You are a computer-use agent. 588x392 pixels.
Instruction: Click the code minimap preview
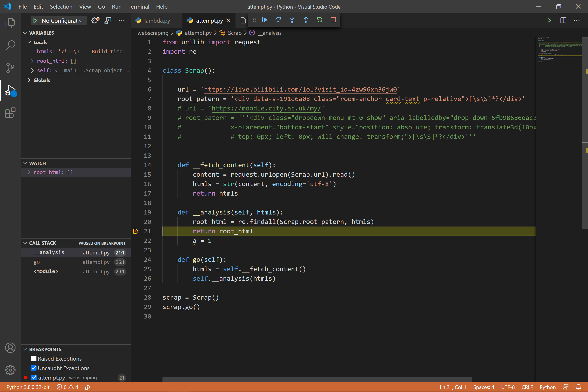click(559, 50)
